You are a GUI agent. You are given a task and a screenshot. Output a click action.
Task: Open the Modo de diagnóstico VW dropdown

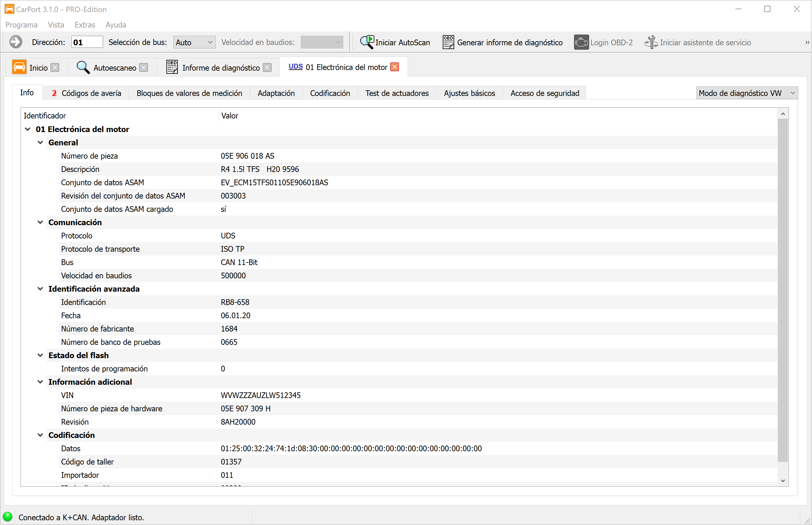tap(746, 93)
